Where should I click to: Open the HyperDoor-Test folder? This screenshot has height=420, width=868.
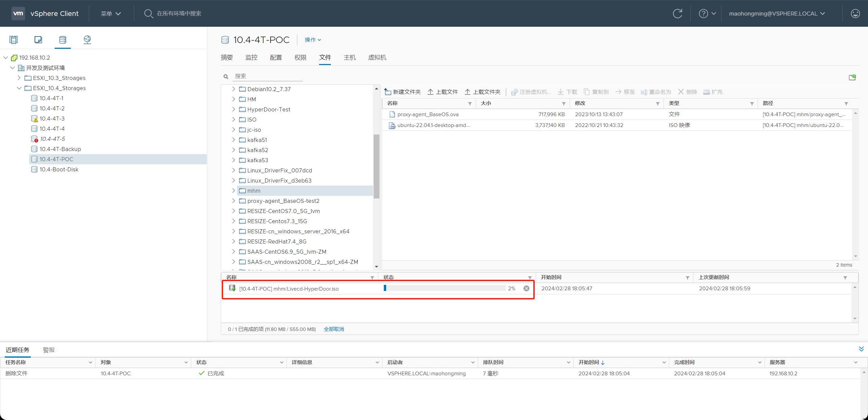pos(269,109)
